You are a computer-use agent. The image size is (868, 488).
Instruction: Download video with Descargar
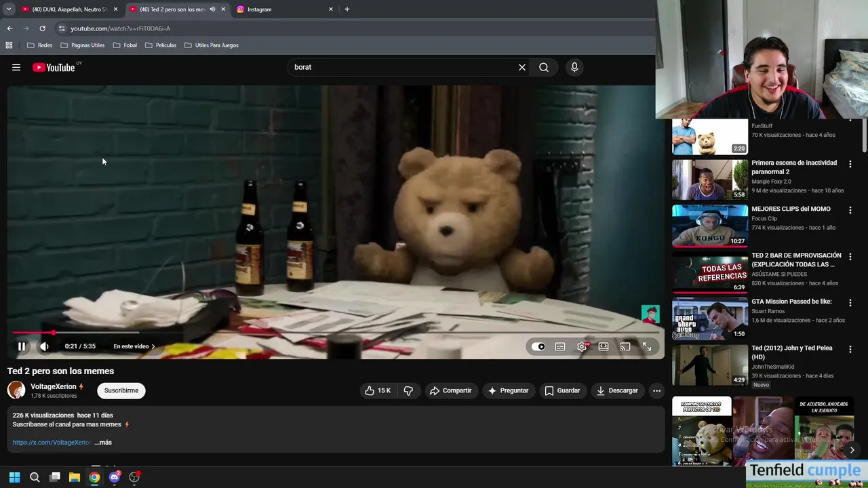pos(617,390)
